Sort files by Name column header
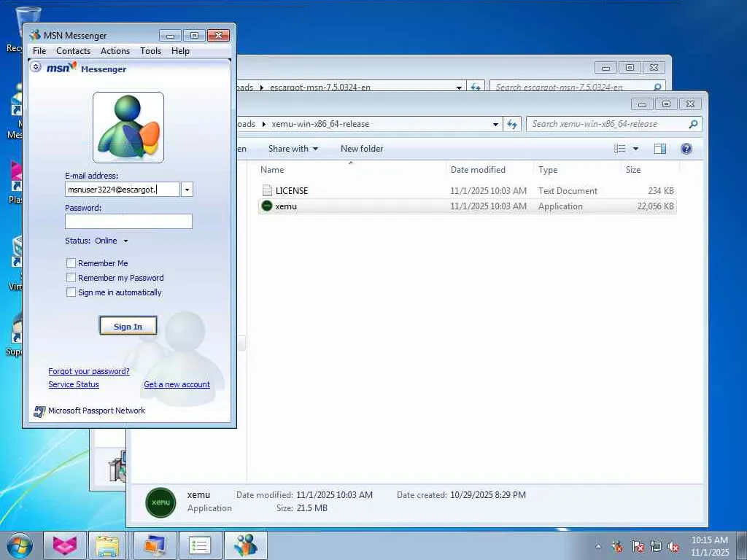Image resolution: width=747 pixels, height=560 pixels. pyautogui.click(x=272, y=169)
